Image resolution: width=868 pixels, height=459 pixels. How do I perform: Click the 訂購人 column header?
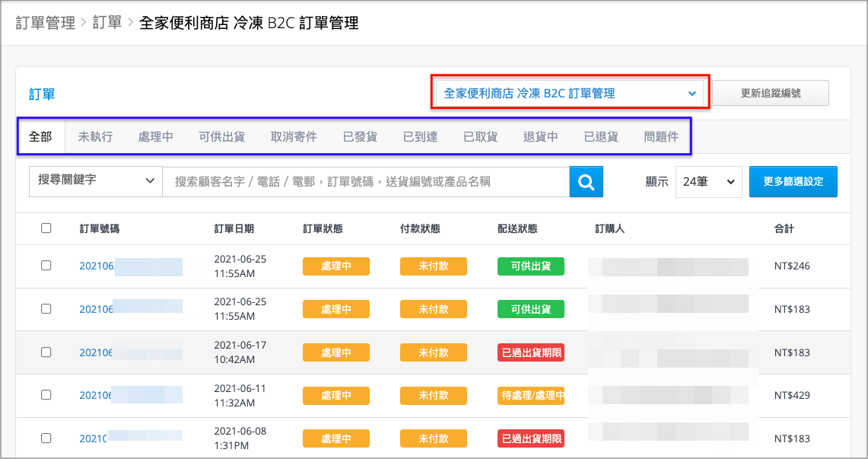610,228
